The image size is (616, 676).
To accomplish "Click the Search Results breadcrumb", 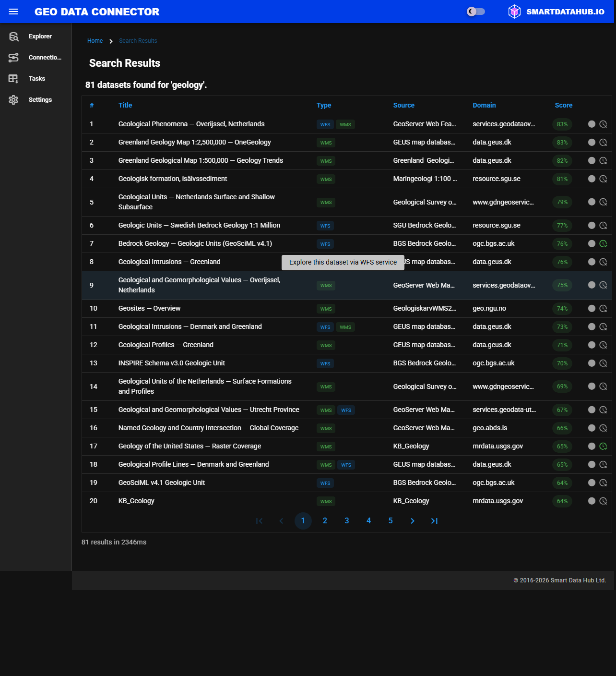I will 138,41.
